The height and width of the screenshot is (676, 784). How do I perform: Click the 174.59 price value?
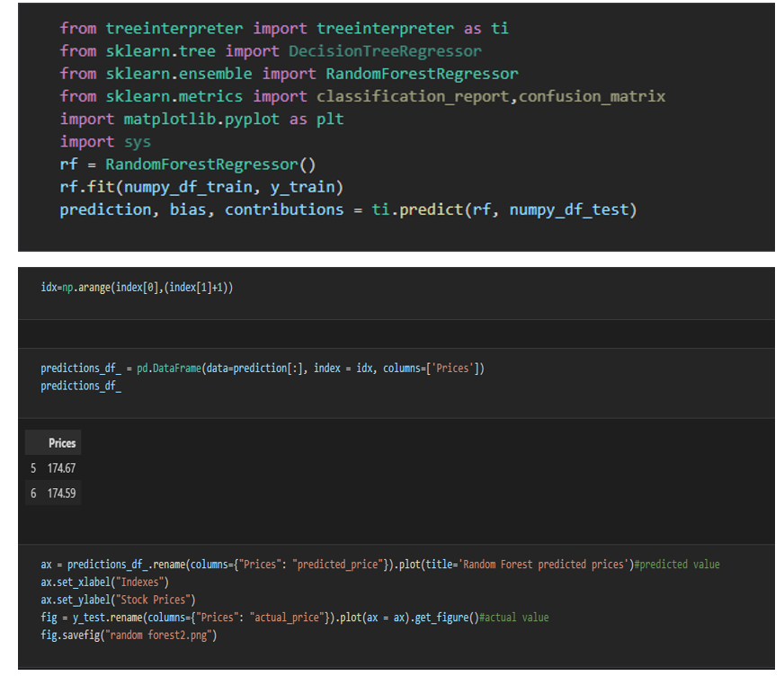coord(61,493)
